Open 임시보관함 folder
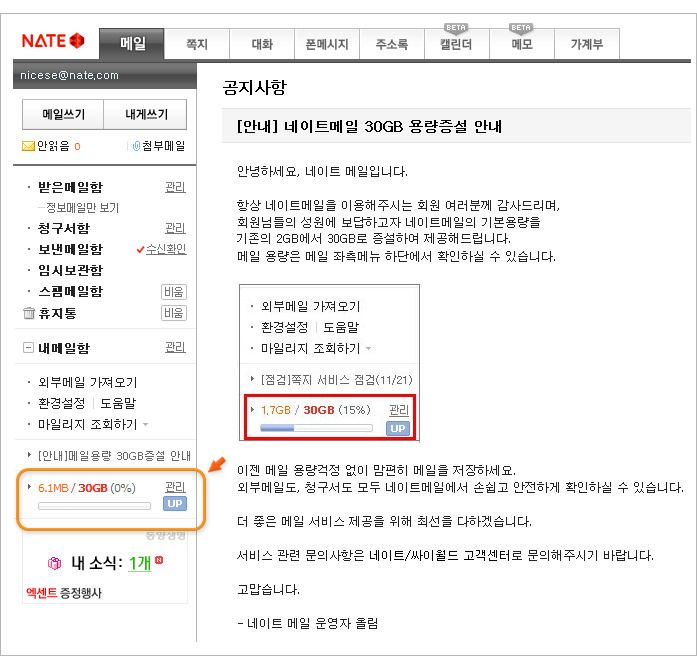Screen dimensions: 697x656 click(x=70, y=270)
